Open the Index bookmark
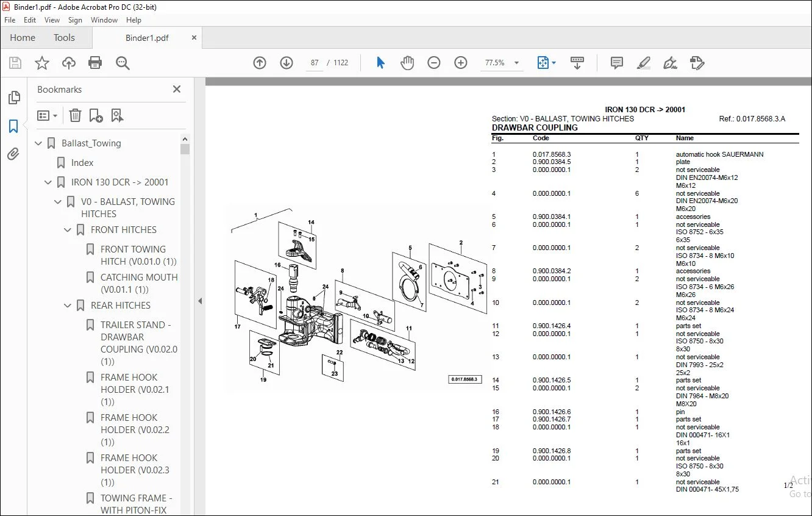Image resolution: width=812 pixels, height=516 pixels. click(x=82, y=163)
